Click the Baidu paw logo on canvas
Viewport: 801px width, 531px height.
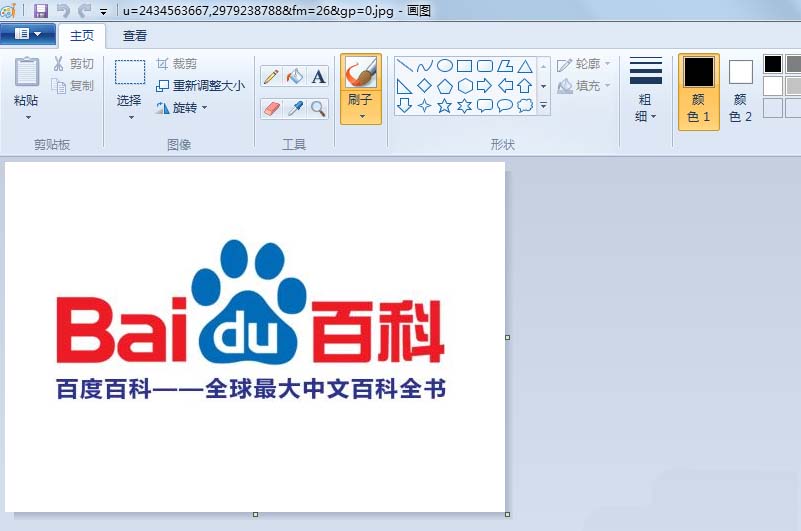(x=249, y=302)
